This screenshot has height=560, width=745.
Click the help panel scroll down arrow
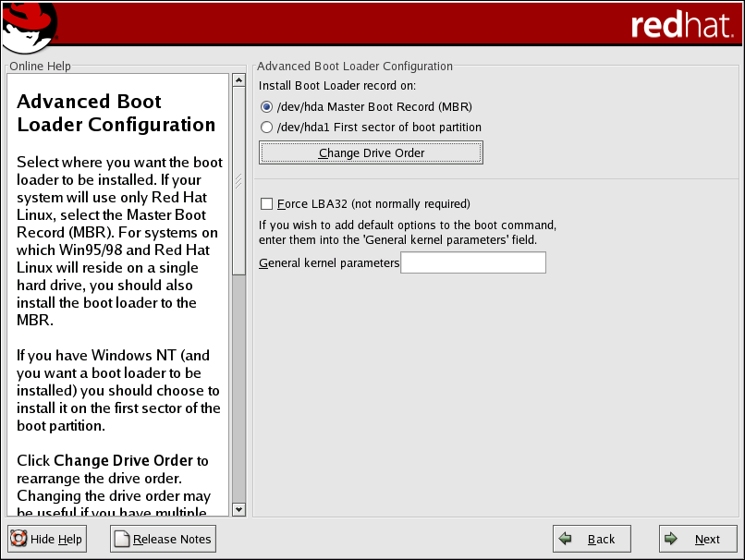(x=238, y=509)
